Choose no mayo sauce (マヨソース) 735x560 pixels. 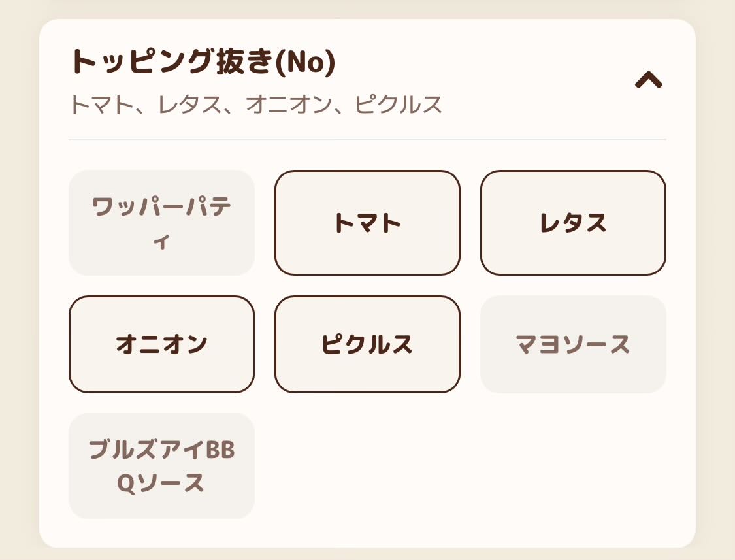[x=573, y=344]
